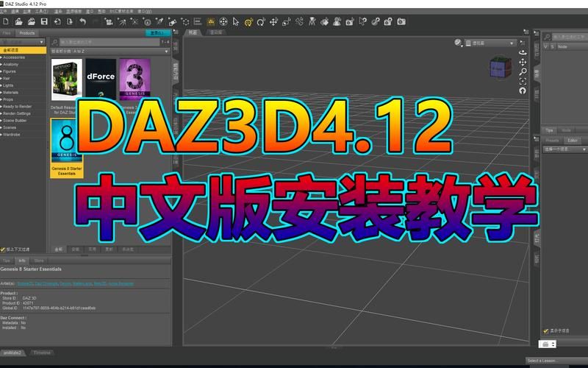Click the cyan button above product list
Image resolution: width=588 pixels, height=368 pixels.
tap(157, 33)
